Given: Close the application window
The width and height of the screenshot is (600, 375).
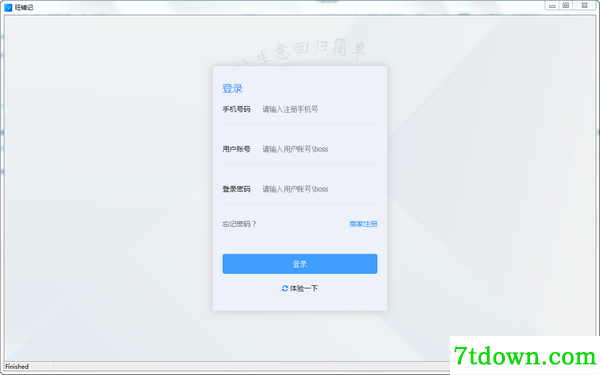Looking at the screenshot, I should 584,5.
